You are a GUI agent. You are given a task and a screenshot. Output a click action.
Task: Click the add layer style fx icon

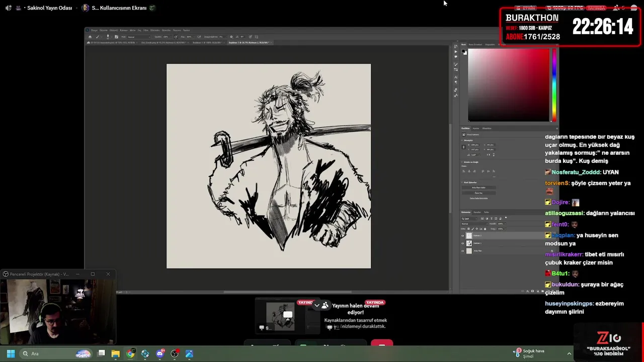coord(528,291)
